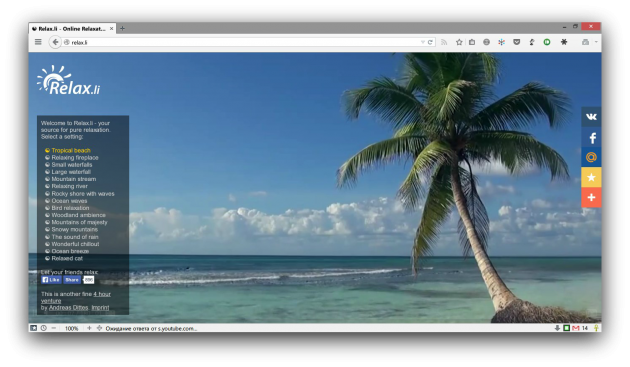Click the green square status bar icon
The width and height of the screenshot is (630, 367).
(567, 328)
